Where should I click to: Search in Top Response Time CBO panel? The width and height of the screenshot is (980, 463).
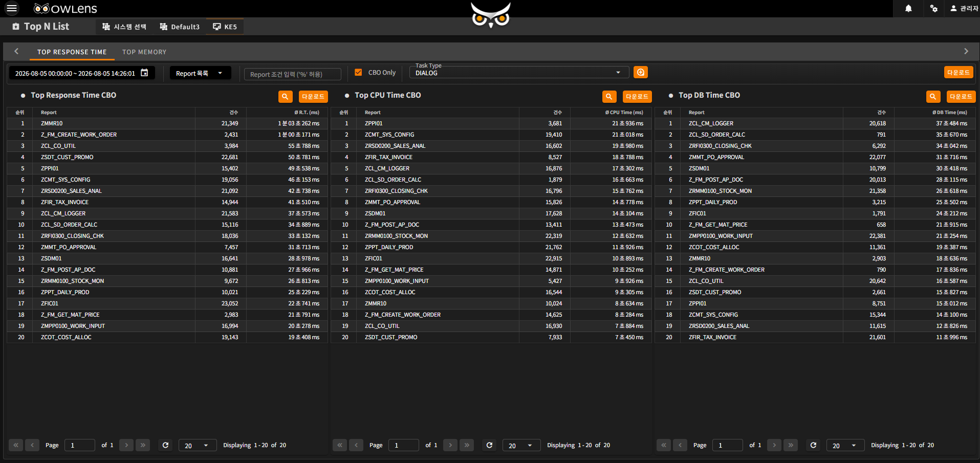(x=285, y=96)
